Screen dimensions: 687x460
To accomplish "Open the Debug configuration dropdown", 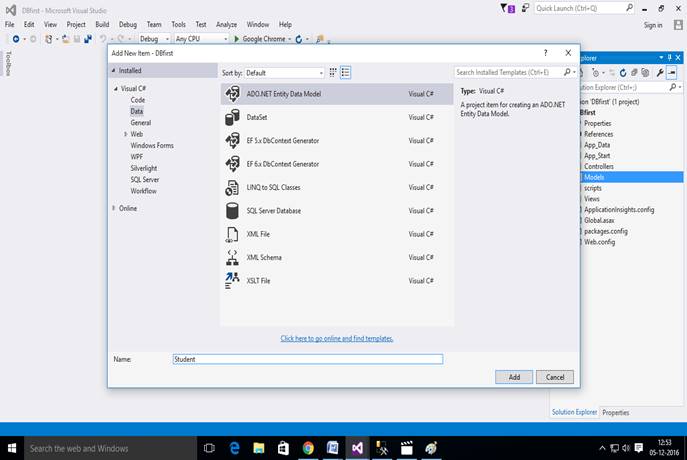I will (x=154, y=39).
